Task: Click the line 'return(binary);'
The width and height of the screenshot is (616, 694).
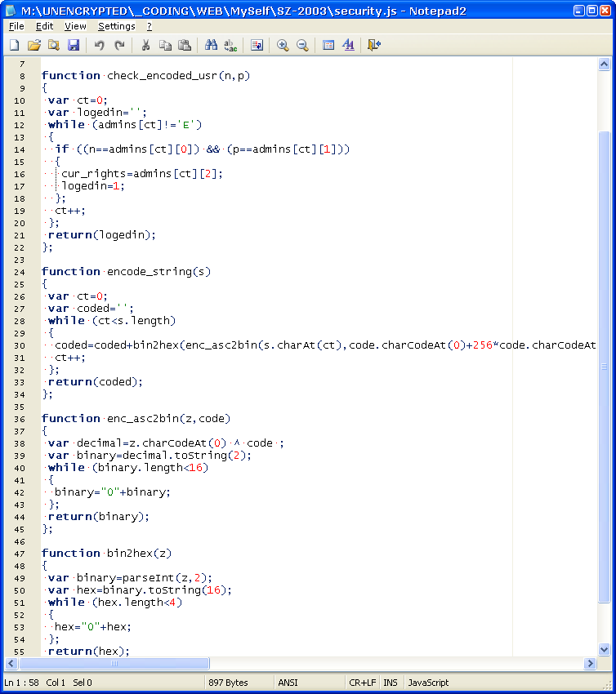Action: coord(99,517)
